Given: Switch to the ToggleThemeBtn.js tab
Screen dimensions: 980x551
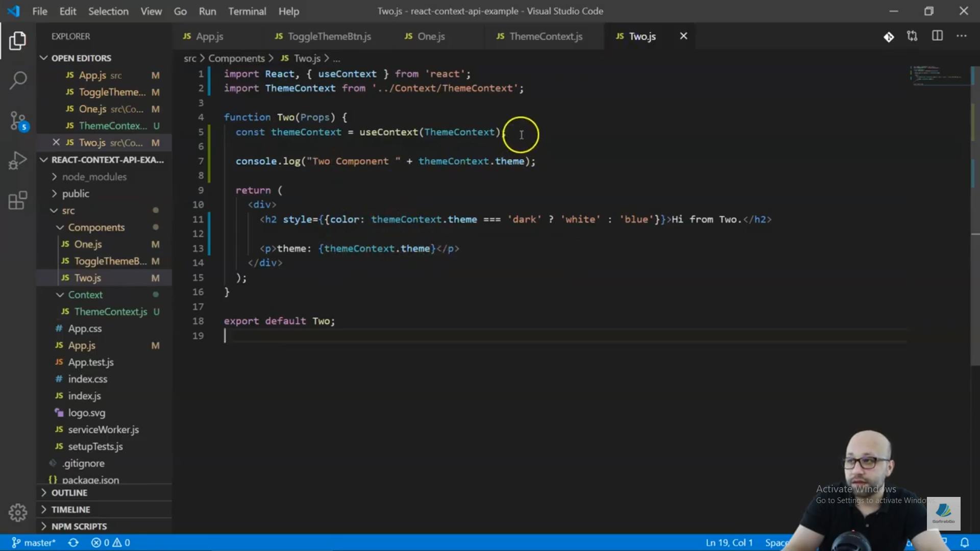Looking at the screenshot, I should point(329,36).
